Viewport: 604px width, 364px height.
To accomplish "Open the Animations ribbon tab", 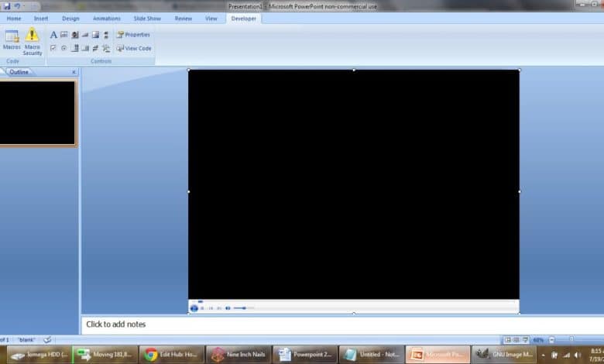I will (106, 19).
